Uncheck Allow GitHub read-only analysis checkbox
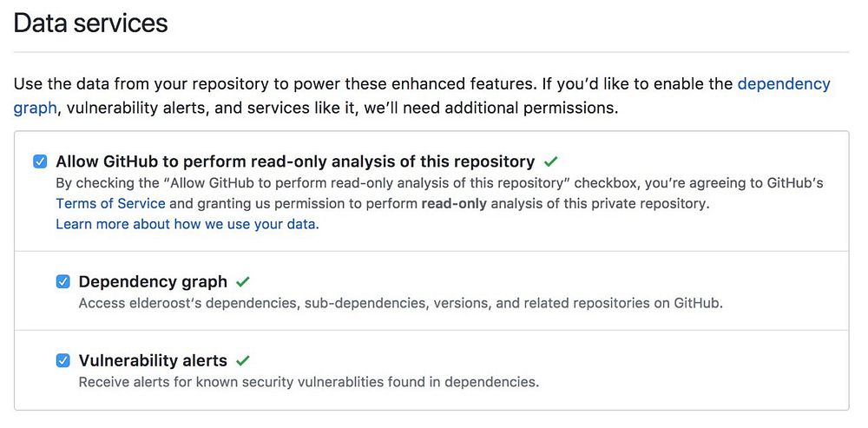This screenshot has width=868, height=428. 40,161
